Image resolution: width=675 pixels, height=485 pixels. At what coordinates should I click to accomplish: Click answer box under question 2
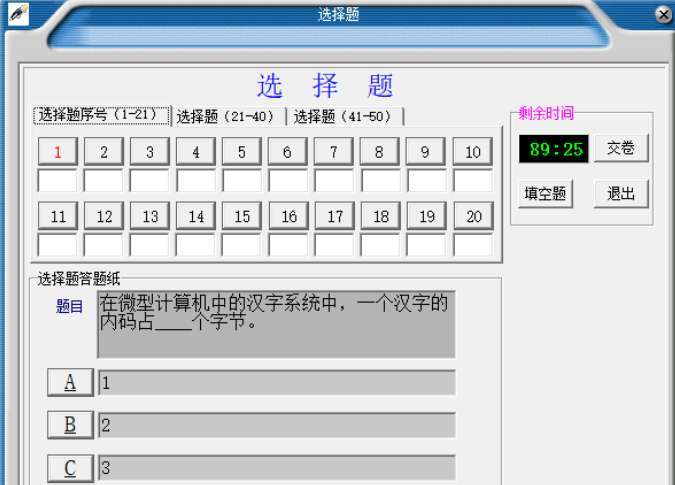pos(103,181)
